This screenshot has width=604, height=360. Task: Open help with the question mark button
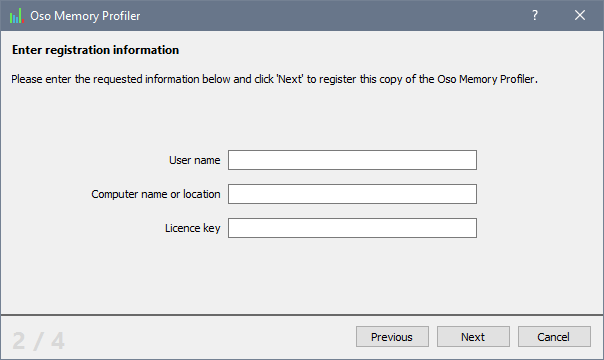[535, 15]
